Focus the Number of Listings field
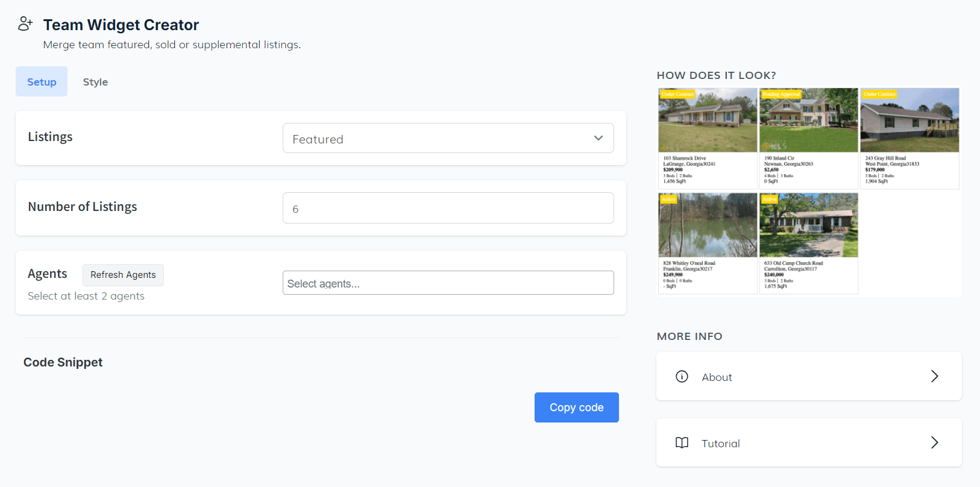Viewport: 980px width, 487px height. [x=448, y=209]
